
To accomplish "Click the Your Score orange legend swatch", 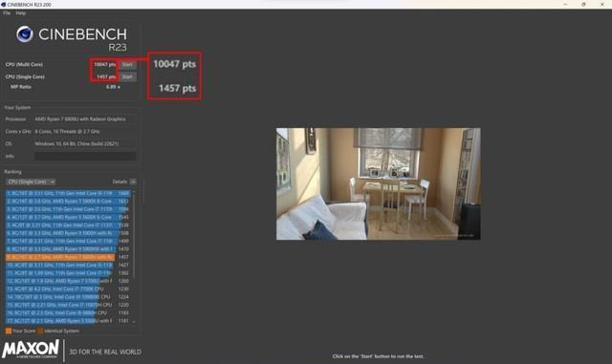I will 9,331.
